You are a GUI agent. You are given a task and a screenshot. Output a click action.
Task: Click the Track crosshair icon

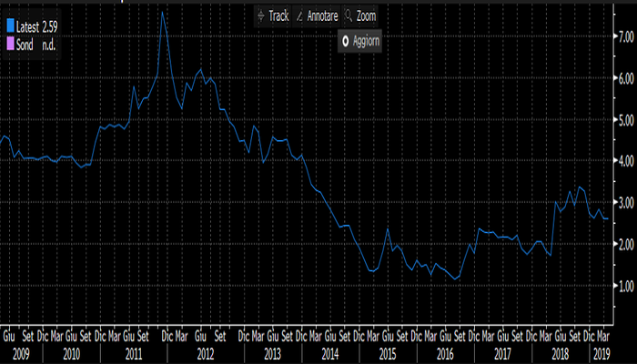[x=259, y=16]
